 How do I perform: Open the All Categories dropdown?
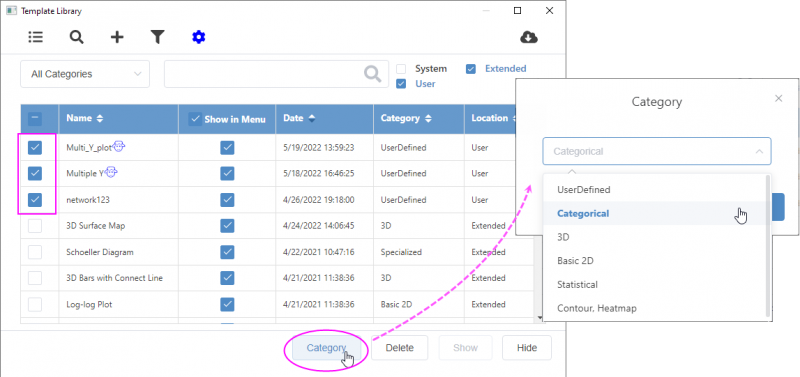coord(85,74)
